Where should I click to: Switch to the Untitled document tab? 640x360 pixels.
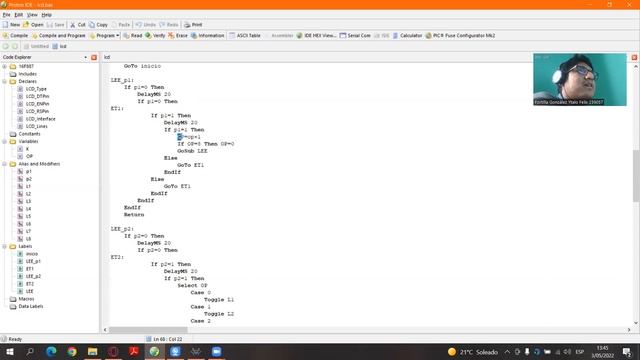(x=36, y=47)
